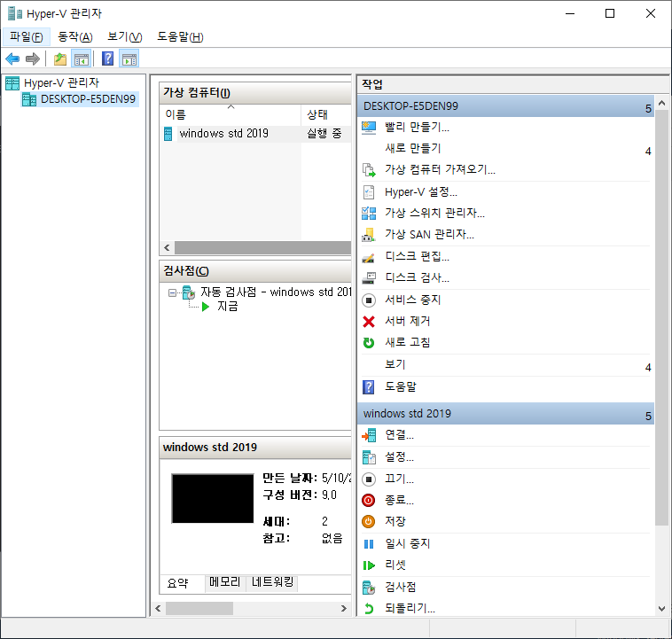The image size is (672, 639).
Task: Click the Hyper-V 설정... action label
Action: pyautogui.click(x=421, y=192)
